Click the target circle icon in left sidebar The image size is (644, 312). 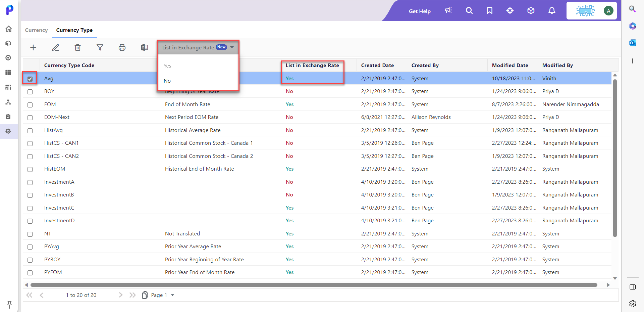[x=8, y=58]
